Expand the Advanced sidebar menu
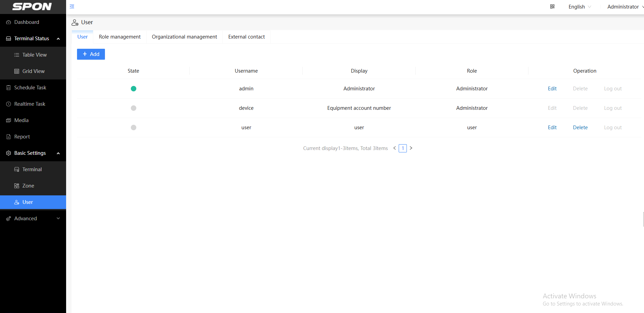The image size is (644, 313). tap(33, 219)
